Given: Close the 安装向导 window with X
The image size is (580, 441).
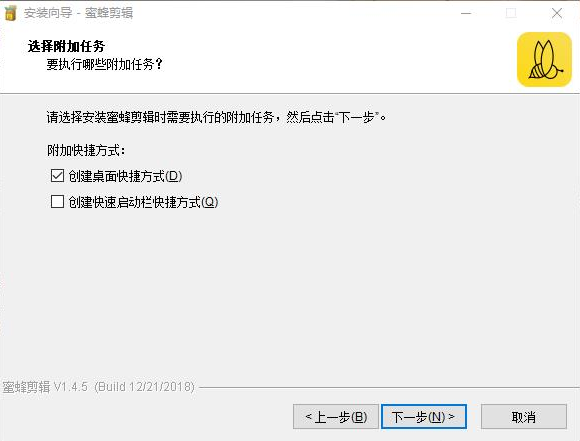Looking at the screenshot, I should [x=557, y=13].
